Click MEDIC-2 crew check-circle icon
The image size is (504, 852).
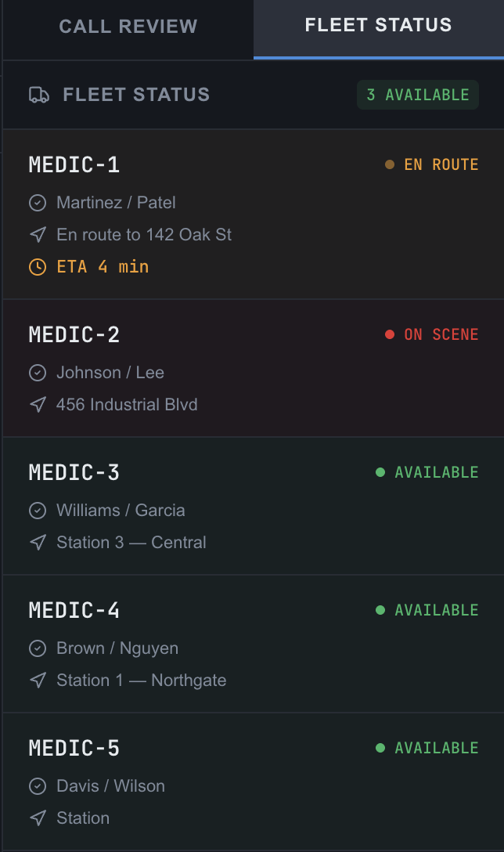click(x=38, y=373)
